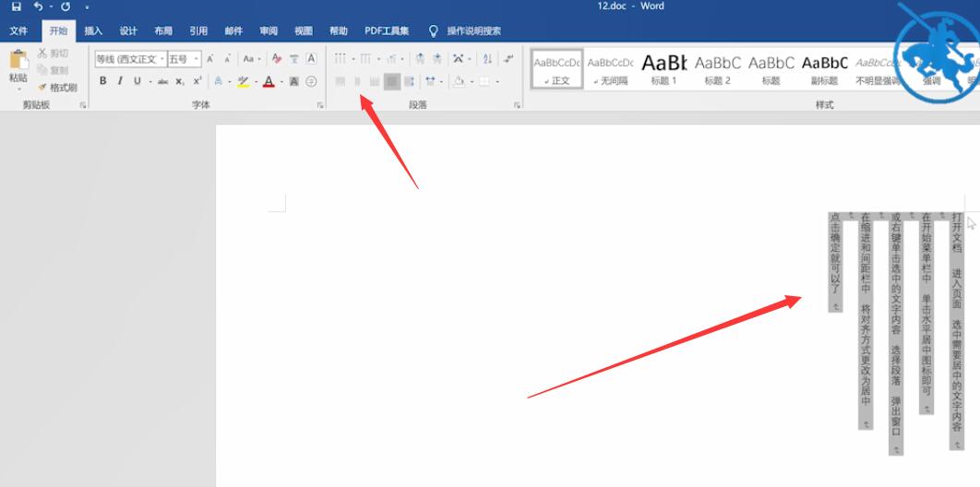This screenshot has height=487, width=980.
Task: Click the center alignment icon in paragraph group
Action: tap(357, 81)
